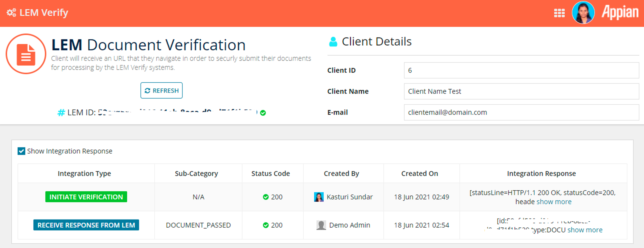The height and width of the screenshot is (248, 644).
Task: Open the apps grid navigation icon
Action: coord(559,13)
